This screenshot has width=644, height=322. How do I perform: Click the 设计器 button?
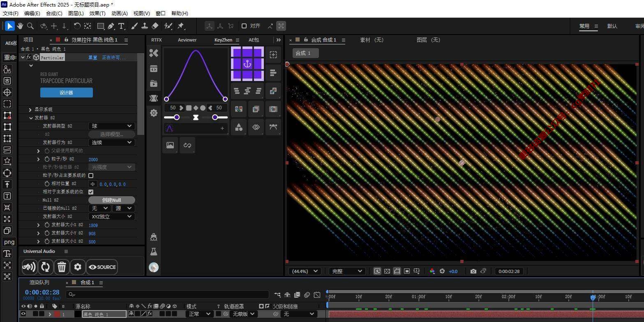point(66,93)
